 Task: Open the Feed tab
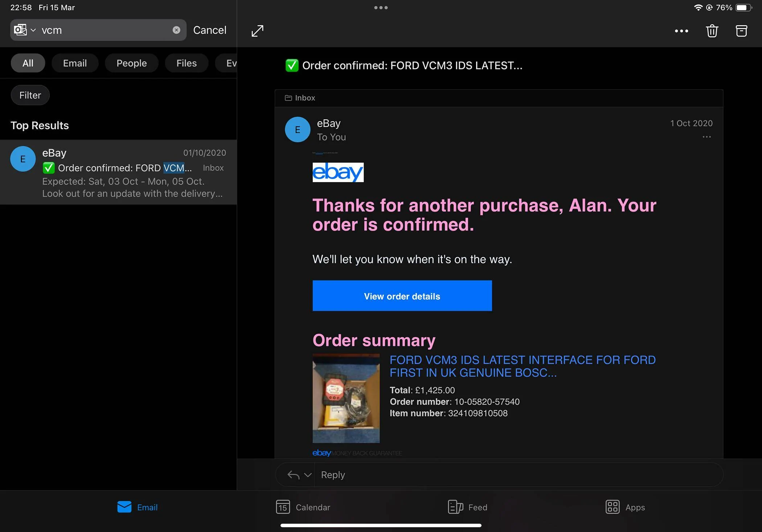468,507
